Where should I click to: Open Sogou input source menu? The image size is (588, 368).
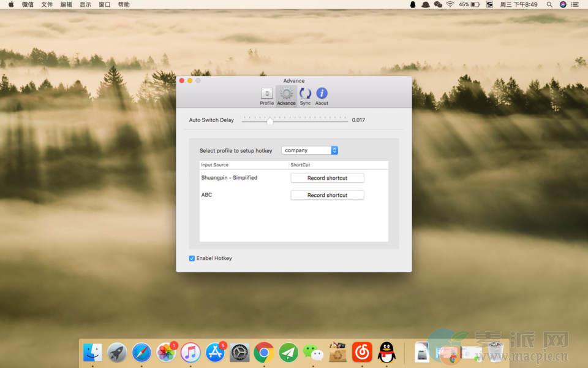tap(489, 4)
